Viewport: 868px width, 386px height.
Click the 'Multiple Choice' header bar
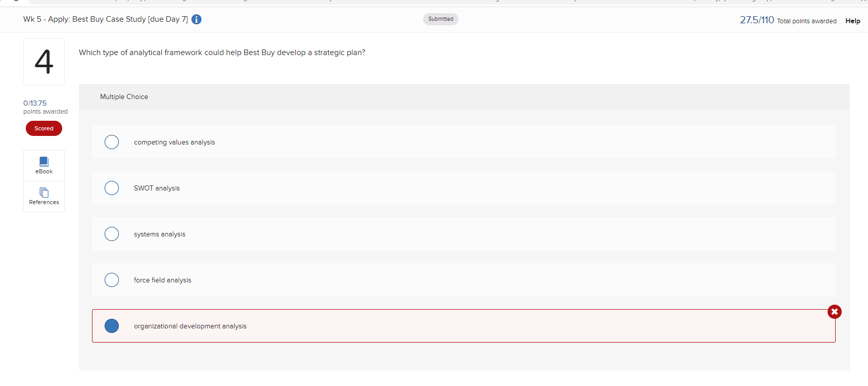point(124,96)
